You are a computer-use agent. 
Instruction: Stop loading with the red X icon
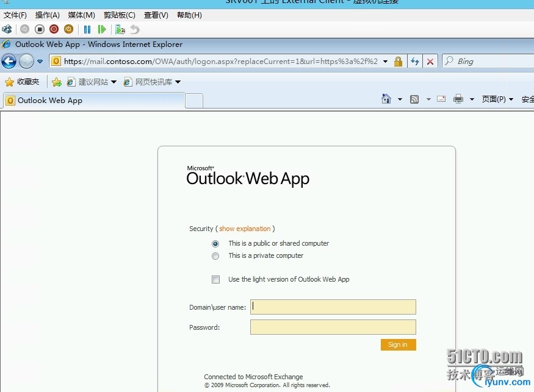(x=430, y=62)
